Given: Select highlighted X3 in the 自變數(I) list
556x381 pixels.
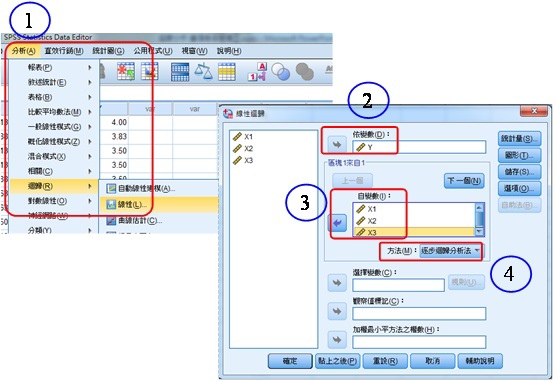Looking at the screenshot, I should coord(413,232).
